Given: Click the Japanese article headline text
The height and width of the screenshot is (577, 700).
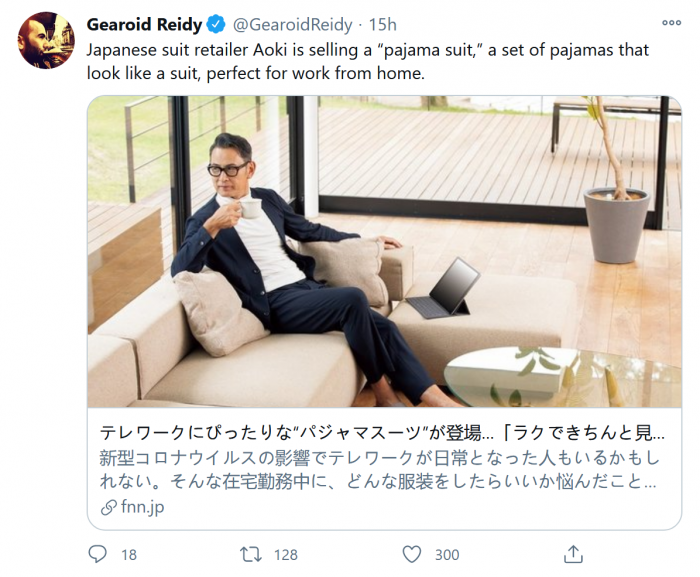Looking at the screenshot, I should (380, 435).
